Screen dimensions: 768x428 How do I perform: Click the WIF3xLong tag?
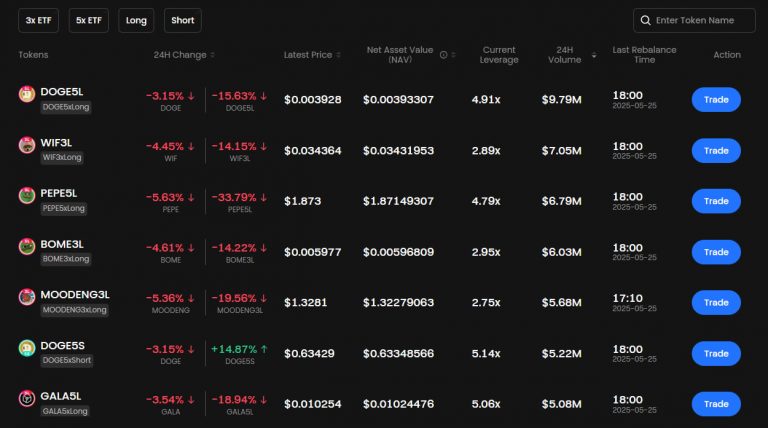(x=62, y=157)
